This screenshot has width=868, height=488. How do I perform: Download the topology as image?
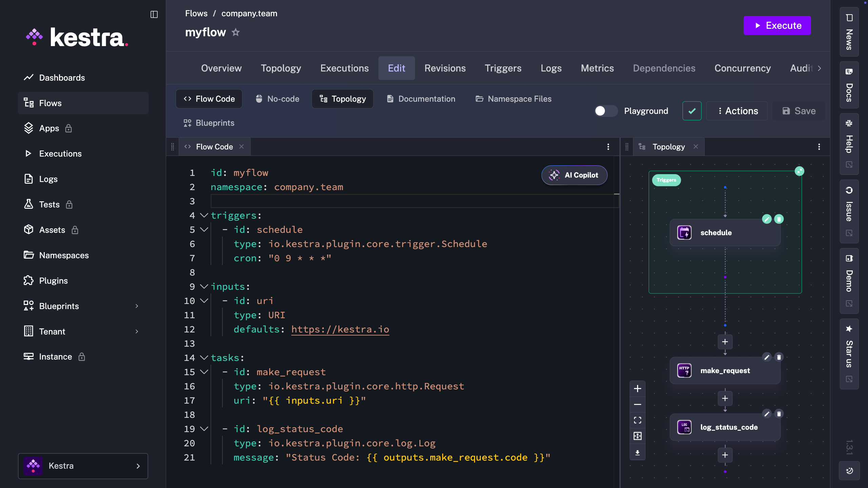point(637,453)
